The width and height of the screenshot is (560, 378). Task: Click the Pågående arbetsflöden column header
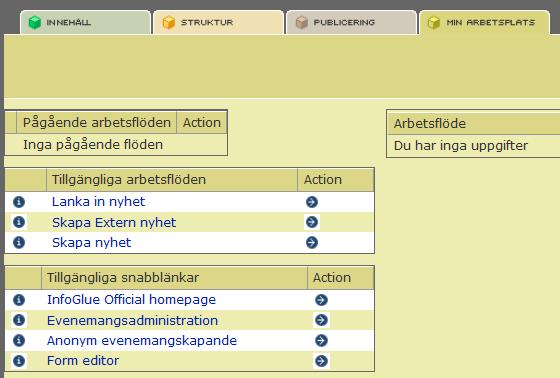tap(97, 123)
